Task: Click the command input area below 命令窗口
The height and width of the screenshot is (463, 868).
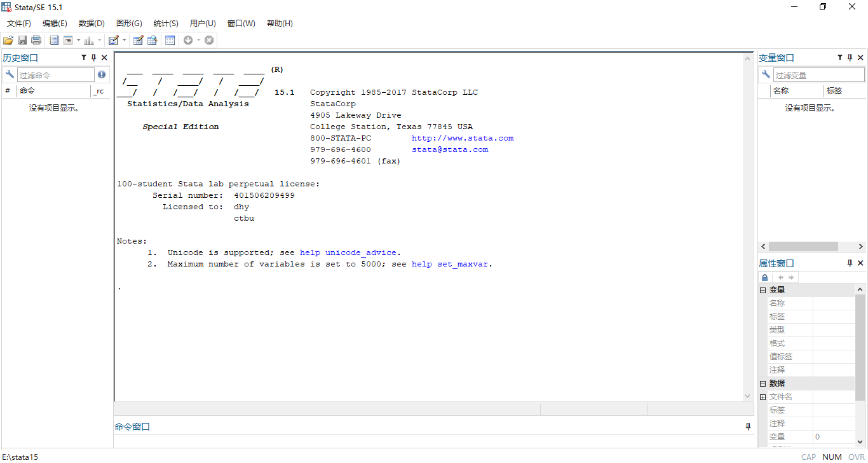Action: coord(435,441)
